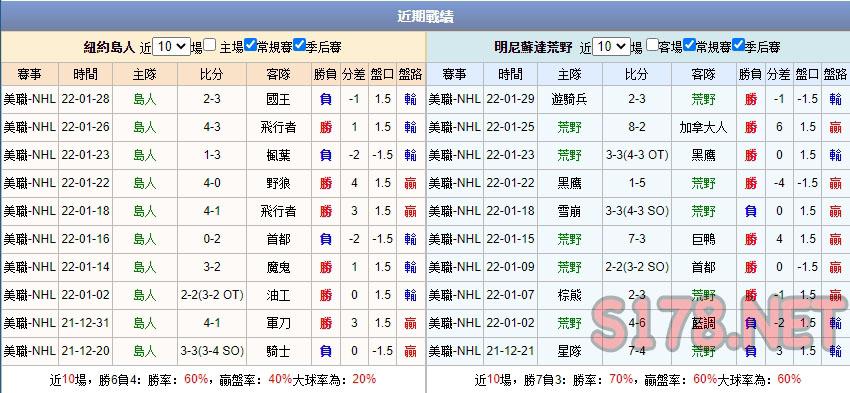Toggle 客場 checkbox for 明尼蘇達荒野
Viewport: 850px width, 393px height.
652,46
